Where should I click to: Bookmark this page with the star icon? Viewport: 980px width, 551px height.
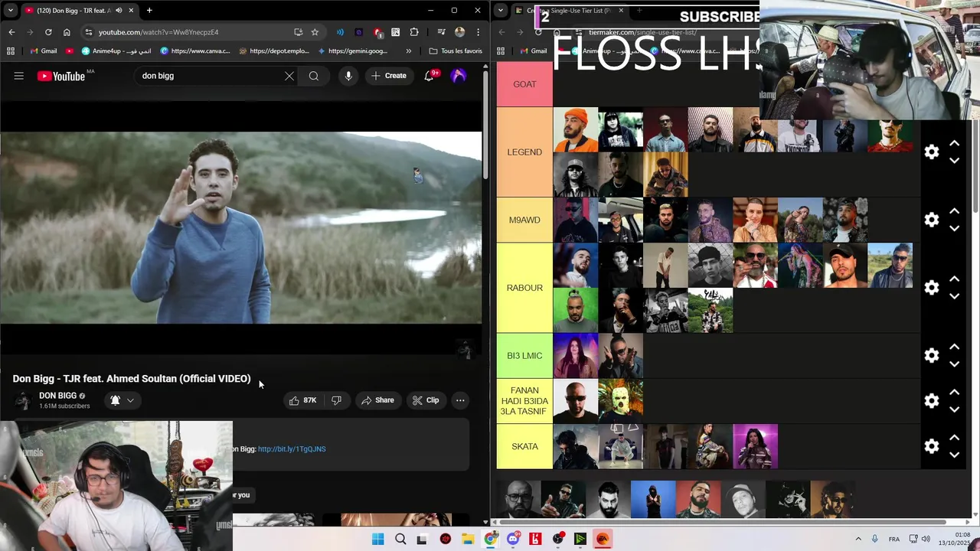(315, 32)
